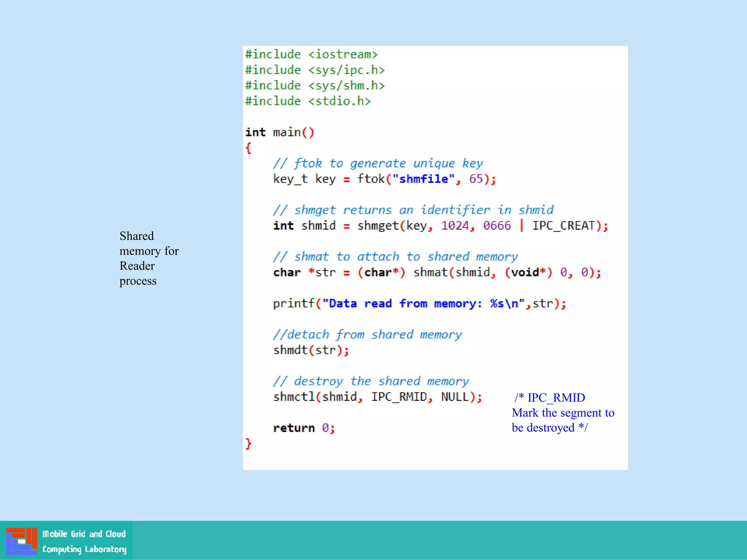Click the 'key_t key = ftok("shmfile", 65);' line

point(384,179)
